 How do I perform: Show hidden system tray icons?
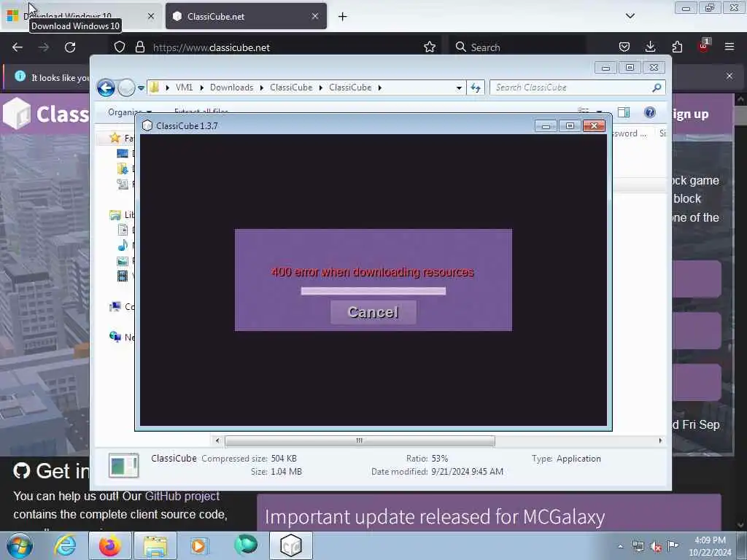pos(620,547)
